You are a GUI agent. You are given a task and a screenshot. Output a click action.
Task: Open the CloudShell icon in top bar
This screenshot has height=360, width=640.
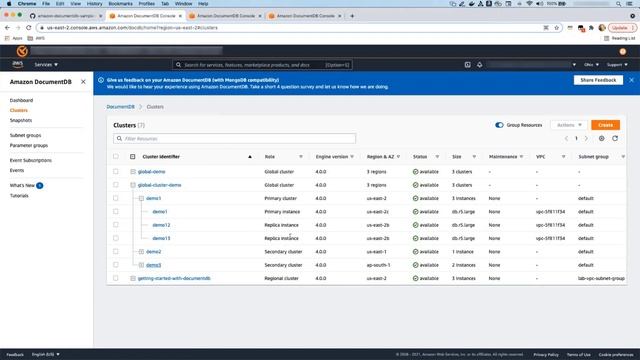click(467, 64)
